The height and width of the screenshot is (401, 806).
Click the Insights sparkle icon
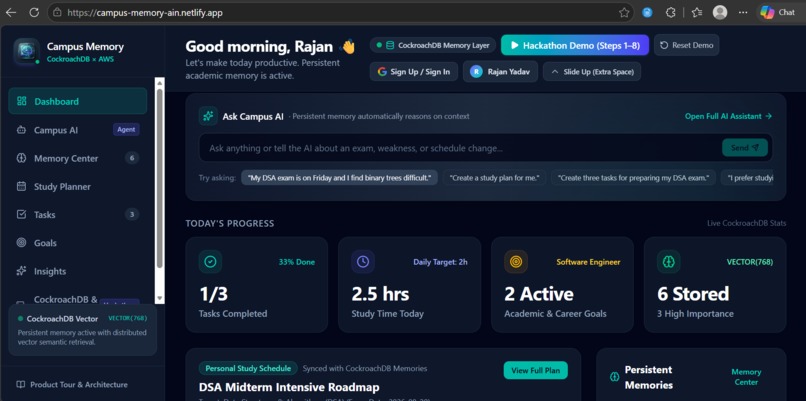pos(22,271)
